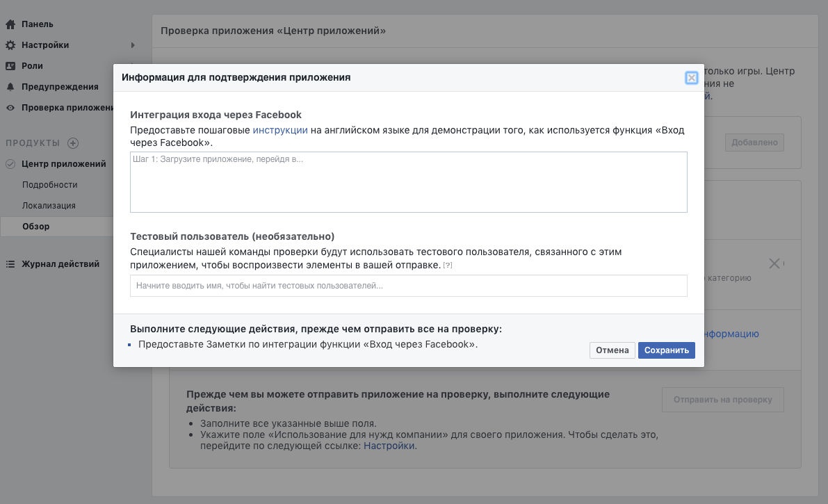The height and width of the screenshot is (504, 828).
Task: Click the heading Интеграция входа через Facebook
Action: (x=216, y=115)
